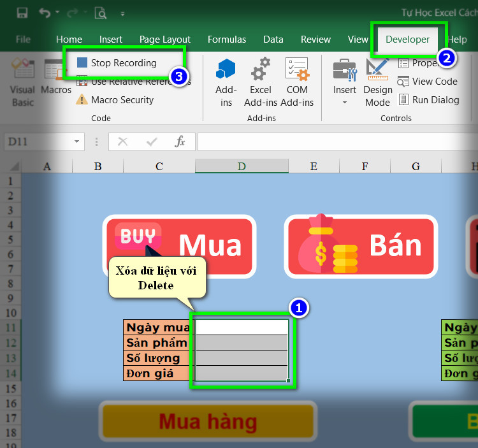This screenshot has width=478, height=448.
Task: Click the yellow Mua hàng button
Action: 208,421
